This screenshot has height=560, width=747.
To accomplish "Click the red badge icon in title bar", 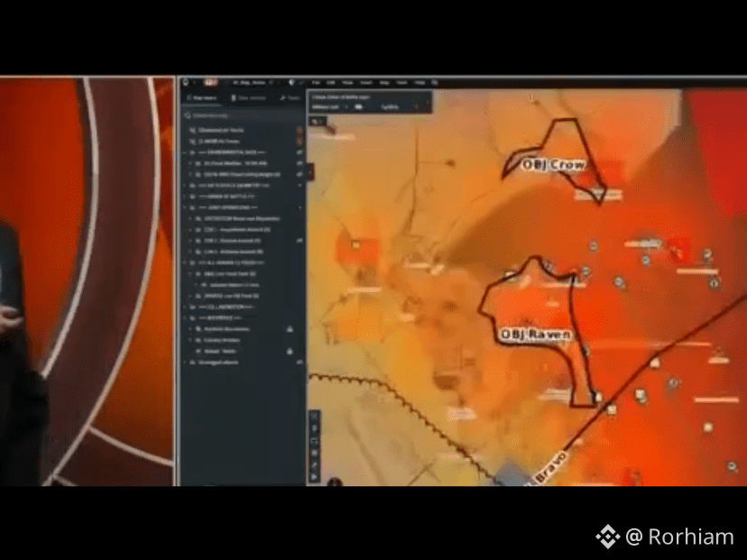I will [210, 82].
